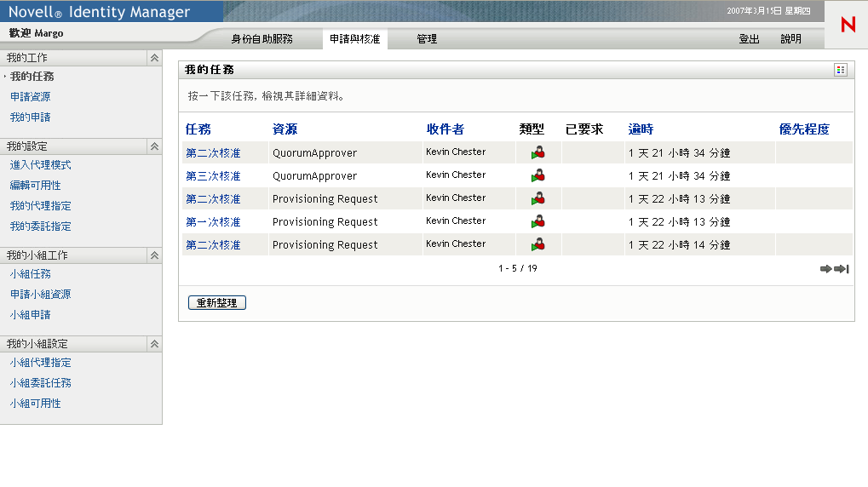Image resolution: width=868 pixels, height=487 pixels.
Task: Click 登出 to log out
Action: tap(749, 39)
